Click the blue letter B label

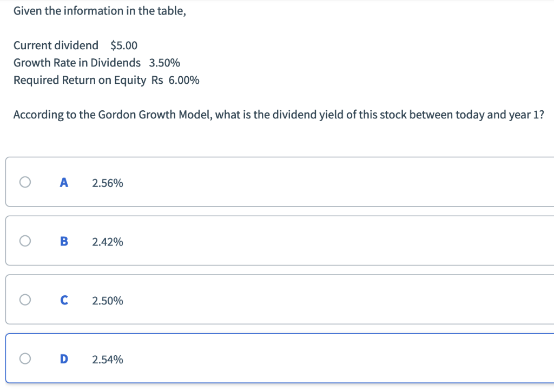(x=64, y=241)
